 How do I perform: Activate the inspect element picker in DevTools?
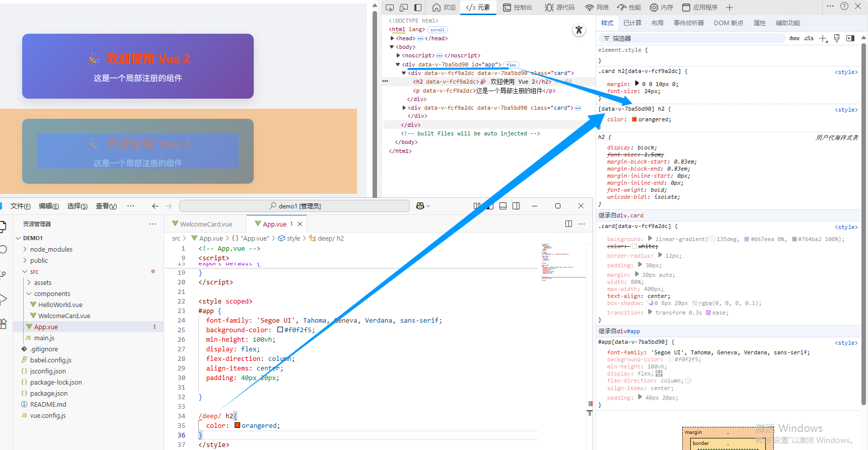click(x=390, y=8)
